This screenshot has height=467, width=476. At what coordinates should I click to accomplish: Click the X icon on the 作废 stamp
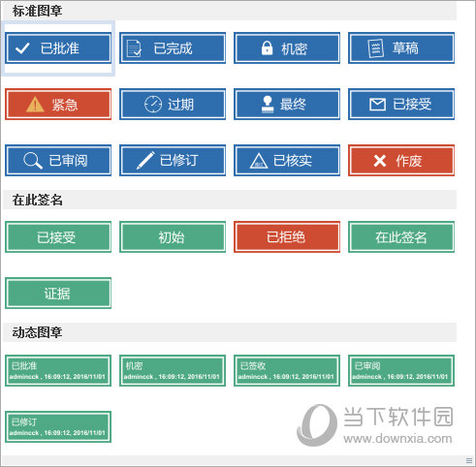click(x=380, y=161)
